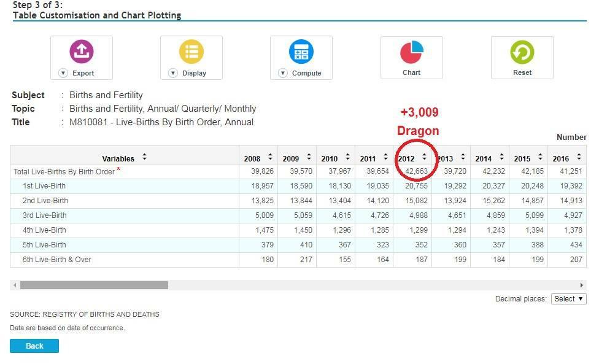Click the scrollbar left arrow
Viewport: 599px width, 364px height.
click(15, 285)
